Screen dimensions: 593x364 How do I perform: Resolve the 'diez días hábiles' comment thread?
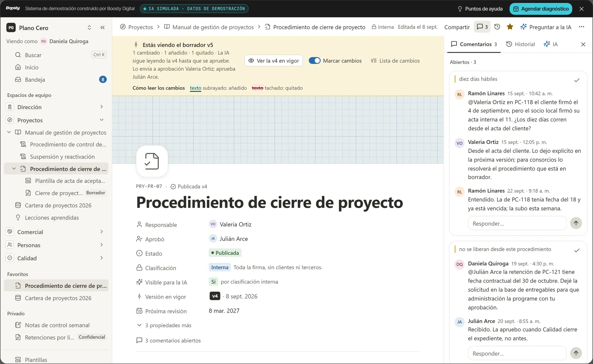tap(577, 80)
